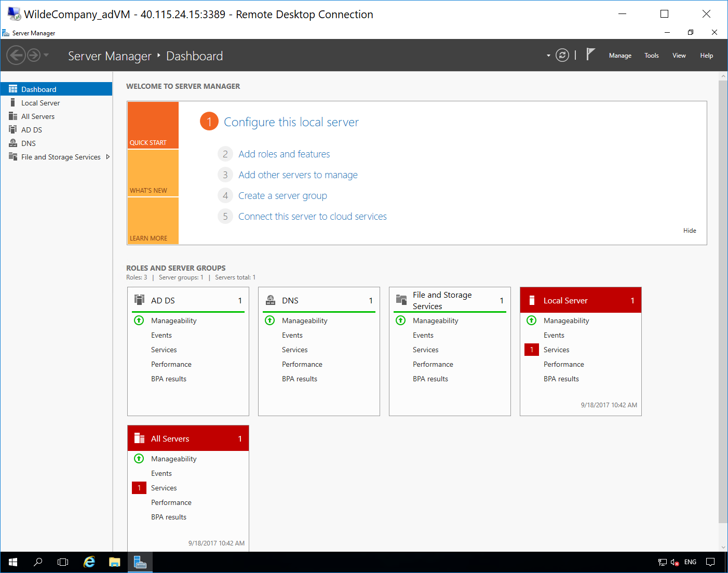Select Dashboard in the sidebar
728x573 pixels.
[x=56, y=89]
